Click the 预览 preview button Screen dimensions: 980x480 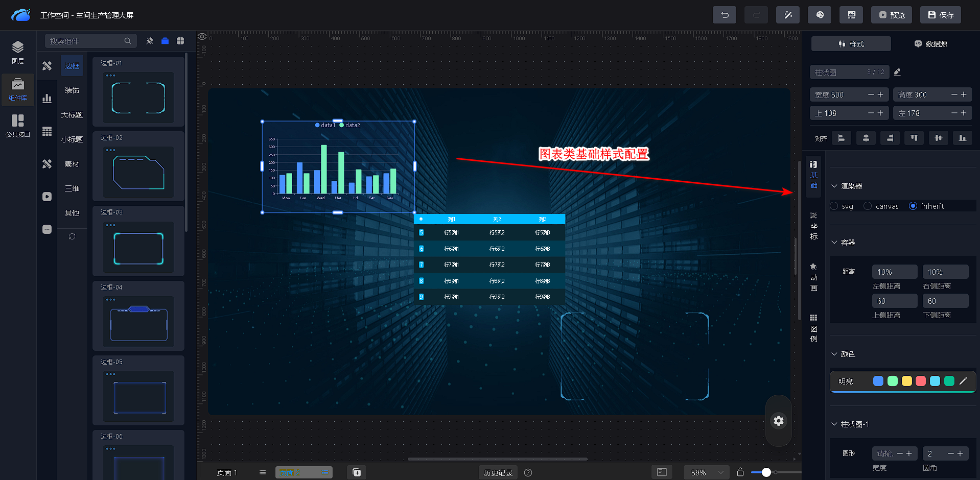tap(891, 15)
